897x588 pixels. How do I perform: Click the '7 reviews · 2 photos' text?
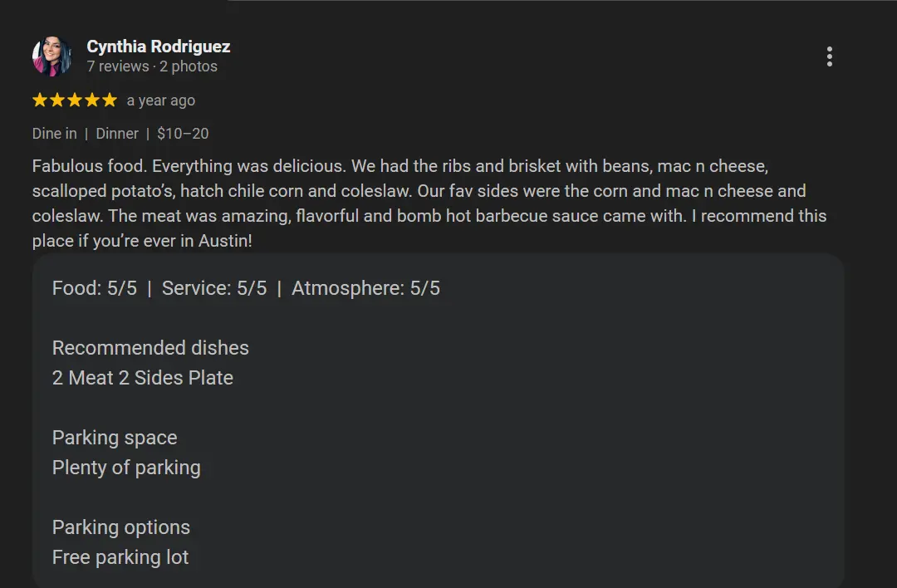pyautogui.click(x=152, y=66)
